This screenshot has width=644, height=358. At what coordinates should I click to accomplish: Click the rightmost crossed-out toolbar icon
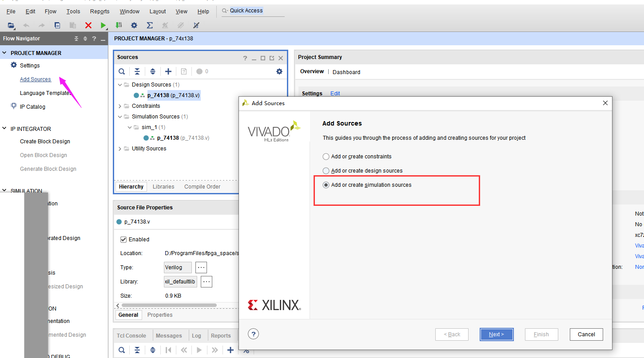(196, 25)
